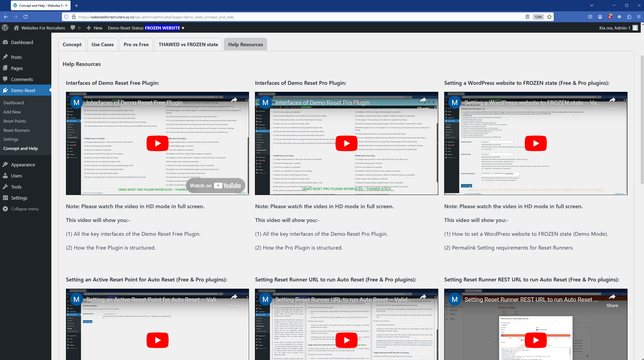Bookmark this page with the star icon
644x360 pixels.
pos(549,17)
